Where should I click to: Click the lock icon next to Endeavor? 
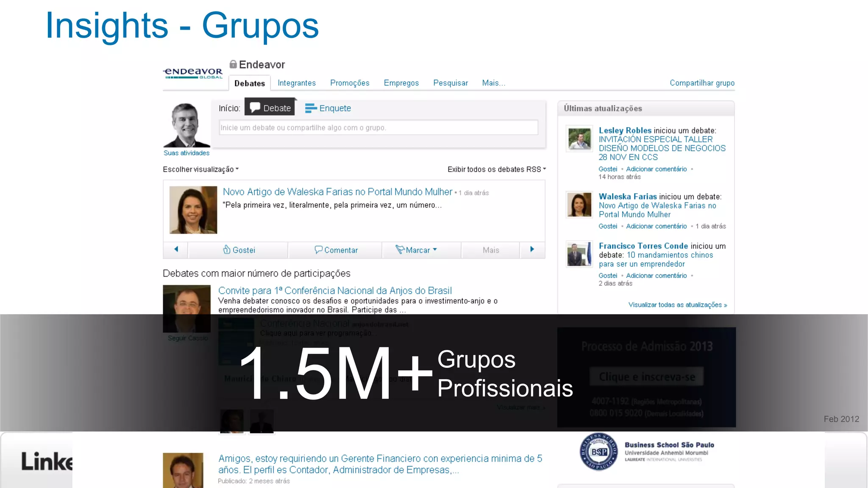point(233,64)
